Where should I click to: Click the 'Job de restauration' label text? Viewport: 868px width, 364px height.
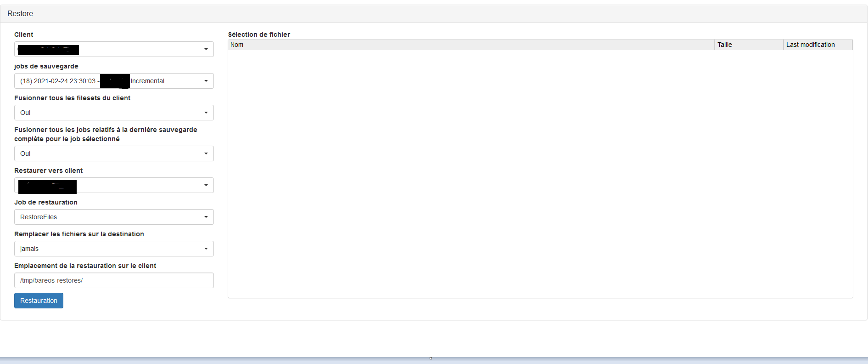tap(46, 202)
